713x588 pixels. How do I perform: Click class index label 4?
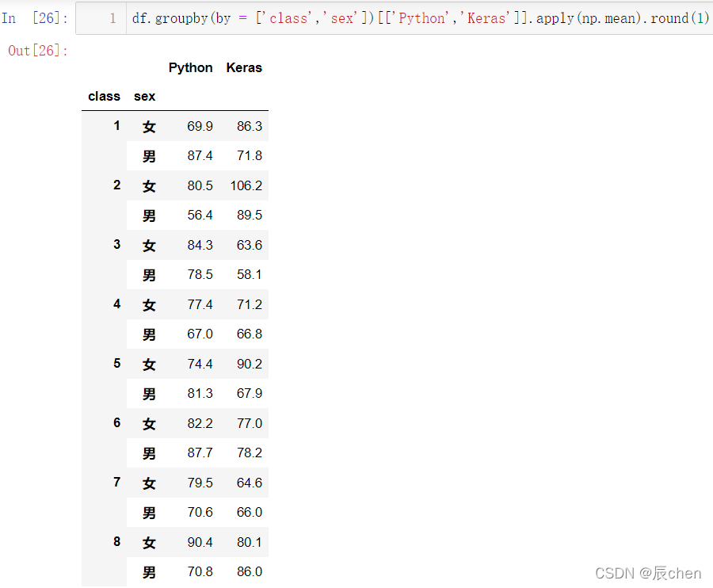pos(117,304)
